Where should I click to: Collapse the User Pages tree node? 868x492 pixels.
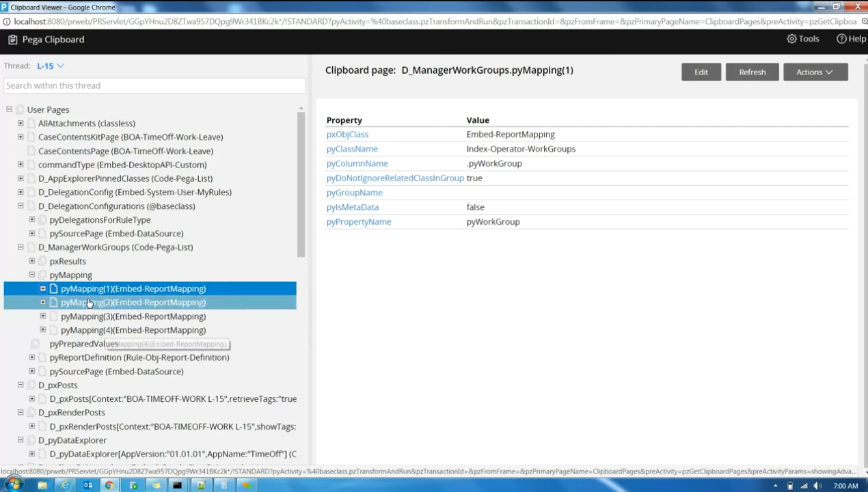pyautogui.click(x=9, y=109)
